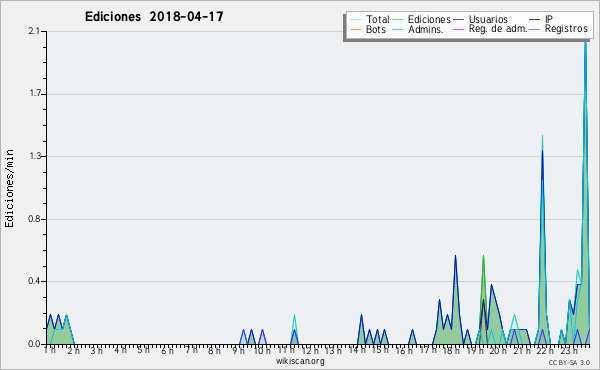This screenshot has width=600, height=370.
Task: Click the Reg. de adm. magenta legend line
Action: 458,29
